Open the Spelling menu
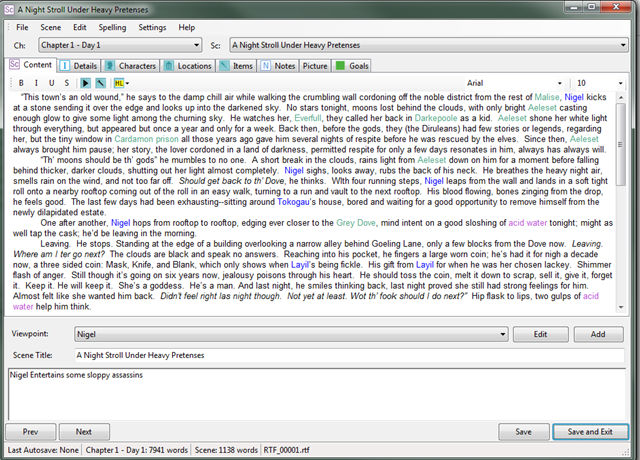Screen dimensions: 640x460 [112, 27]
